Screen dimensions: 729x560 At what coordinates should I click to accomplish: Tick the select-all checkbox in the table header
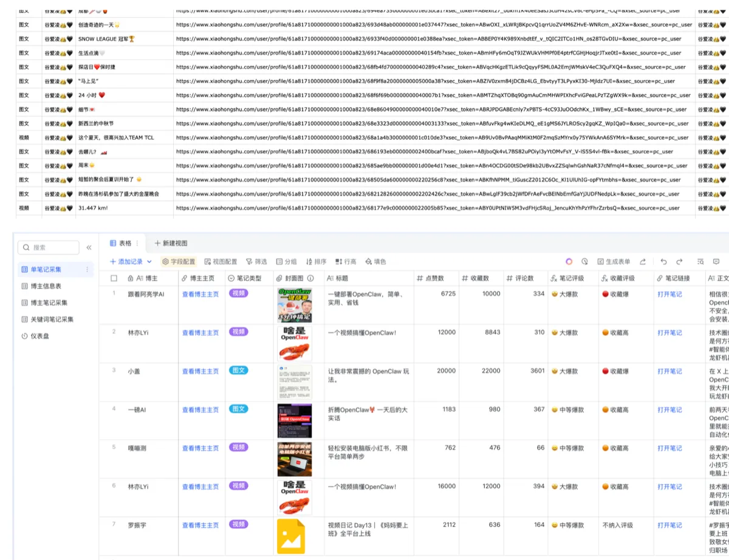pyautogui.click(x=114, y=278)
